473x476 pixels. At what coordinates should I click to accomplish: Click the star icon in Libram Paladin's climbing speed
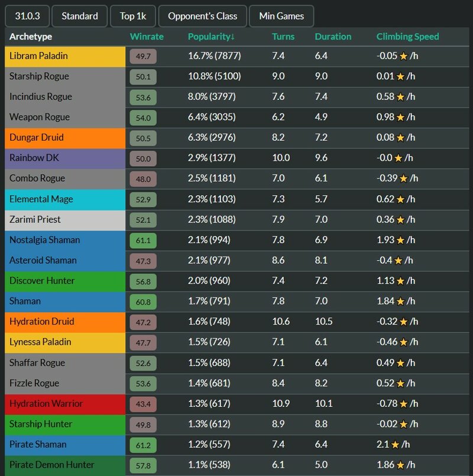tap(403, 56)
